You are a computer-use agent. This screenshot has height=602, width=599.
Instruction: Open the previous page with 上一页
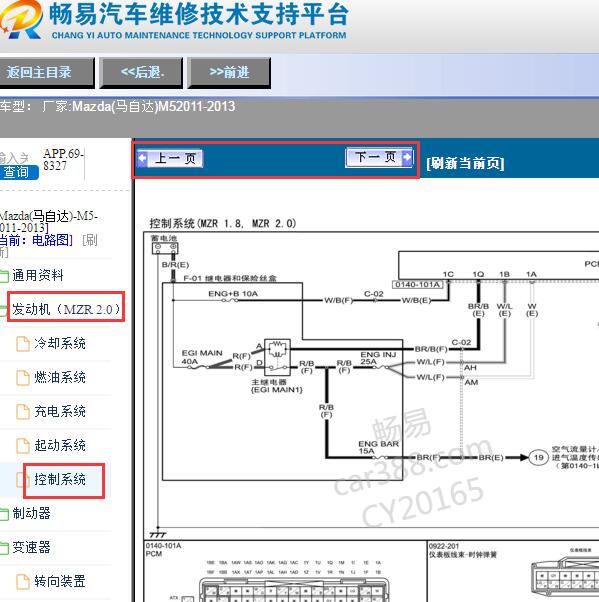[170, 158]
